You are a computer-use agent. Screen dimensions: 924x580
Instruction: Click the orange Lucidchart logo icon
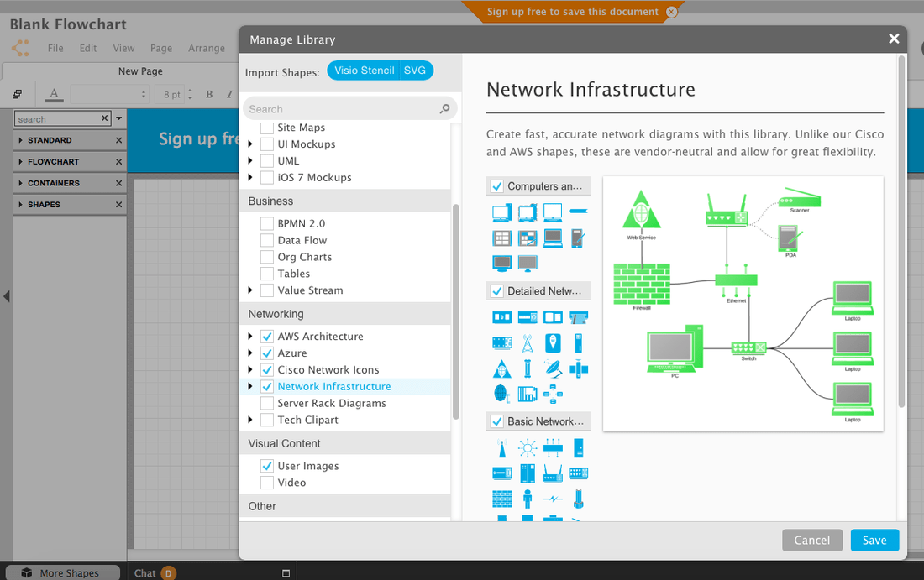(x=21, y=48)
